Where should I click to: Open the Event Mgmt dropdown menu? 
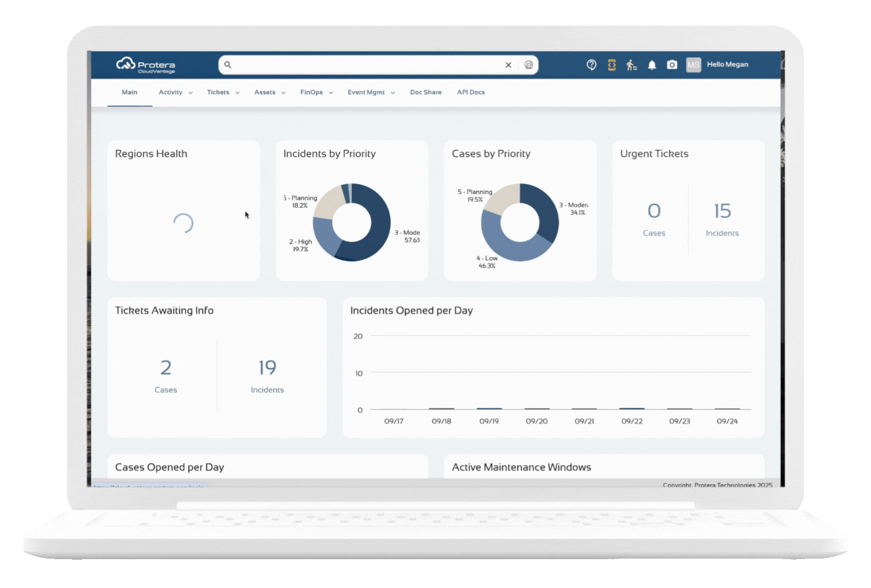tap(371, 93)
